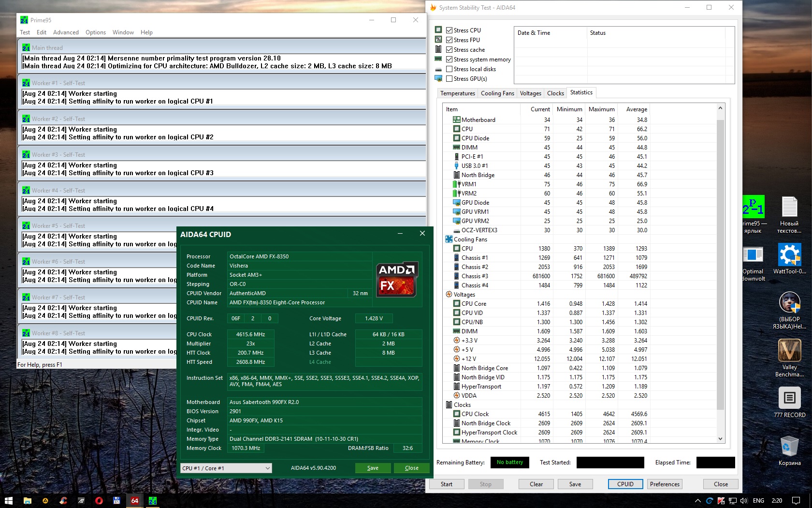The width and height of the screenshot is (812, 508).
Task: Open Opera browser from the taskbar
Action: [99, 501]
